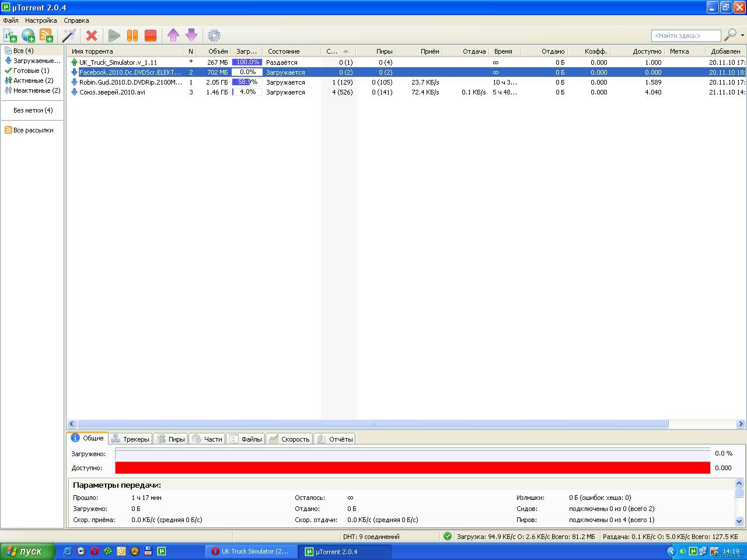Click the Windows 'пуск' Start button

coord(28,551)
